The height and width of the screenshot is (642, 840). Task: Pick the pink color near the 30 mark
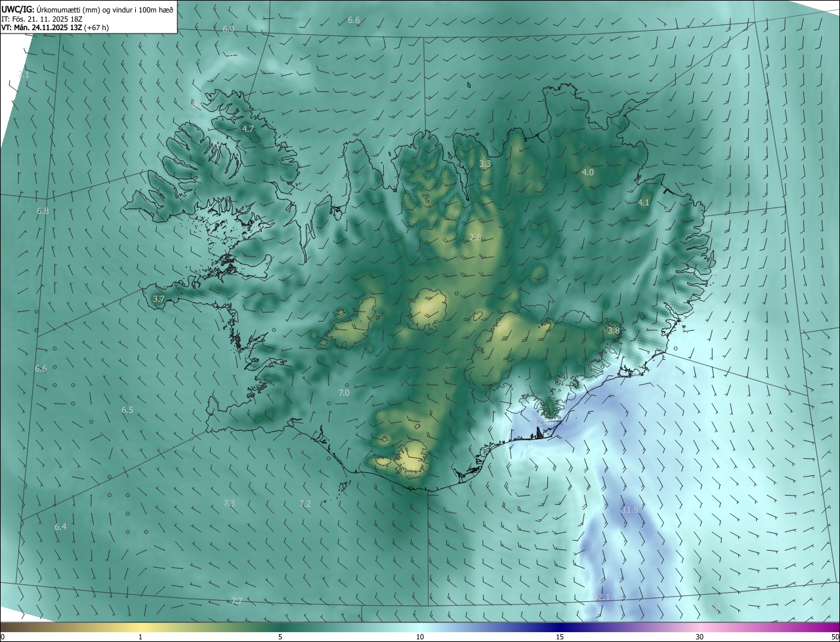pyautogui.click(x=700, y=627)
